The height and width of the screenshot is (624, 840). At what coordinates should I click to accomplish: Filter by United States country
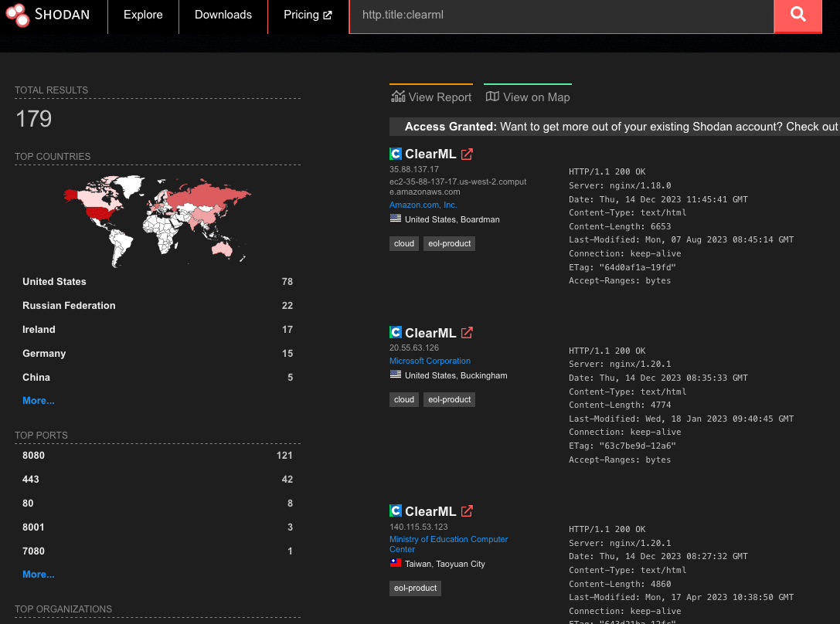tap(158, 282)
